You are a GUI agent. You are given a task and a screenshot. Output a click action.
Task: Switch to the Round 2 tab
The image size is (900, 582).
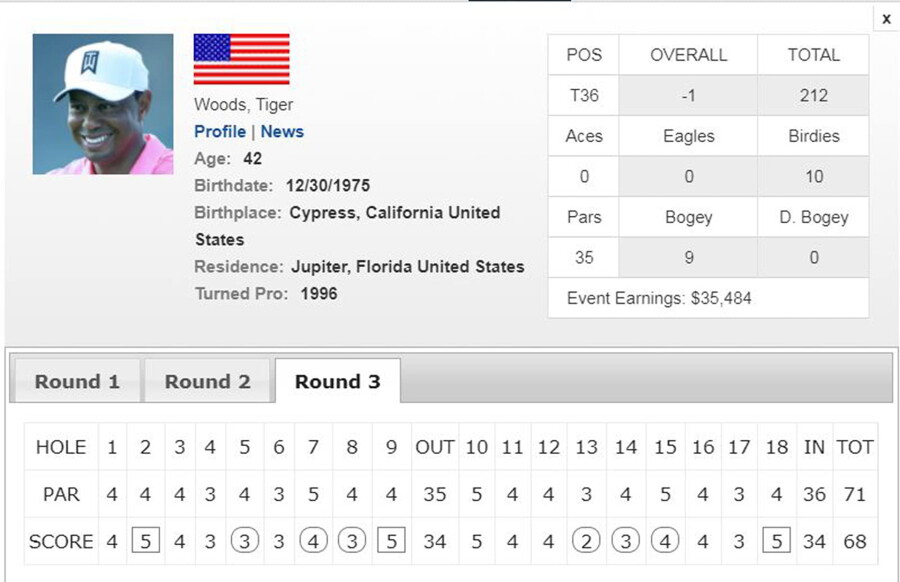207,381
